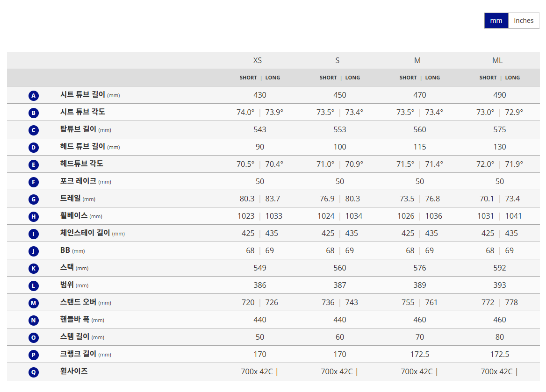The image size is (546, 392).
Task: Click the ML size column header
Action: click(497, 60)
